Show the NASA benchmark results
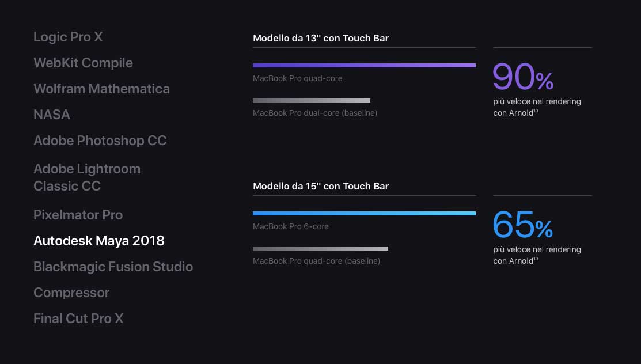The image size is (641, 364). pos(52,115)
